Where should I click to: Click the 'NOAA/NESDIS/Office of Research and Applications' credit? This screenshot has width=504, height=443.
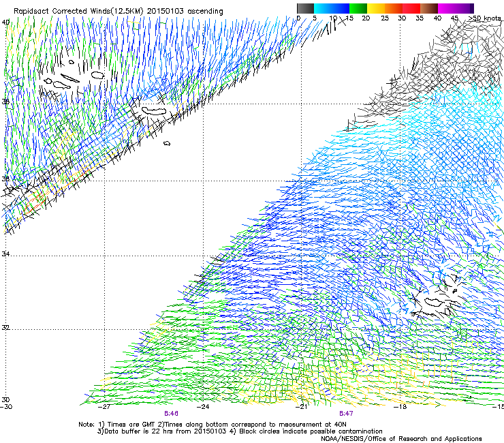point(401,439)
